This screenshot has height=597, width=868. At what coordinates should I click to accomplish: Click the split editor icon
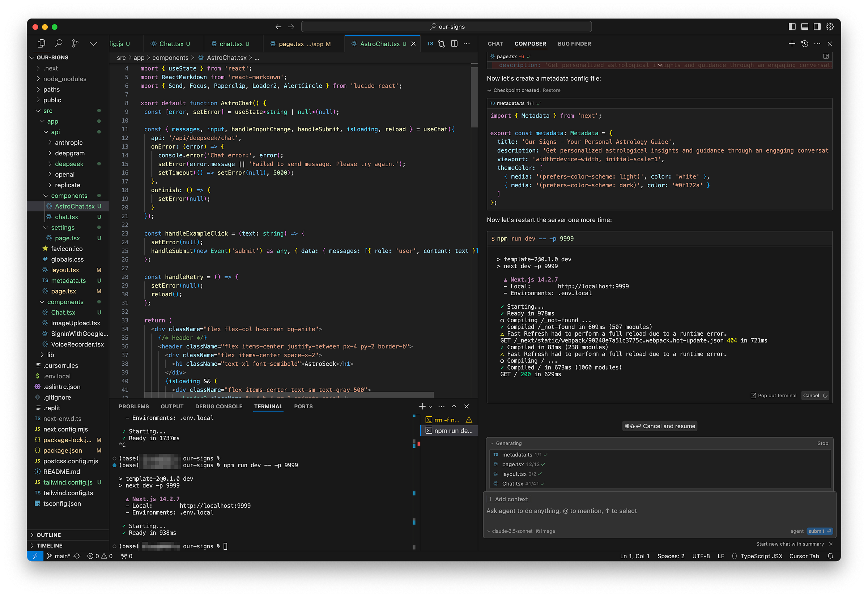454,44
